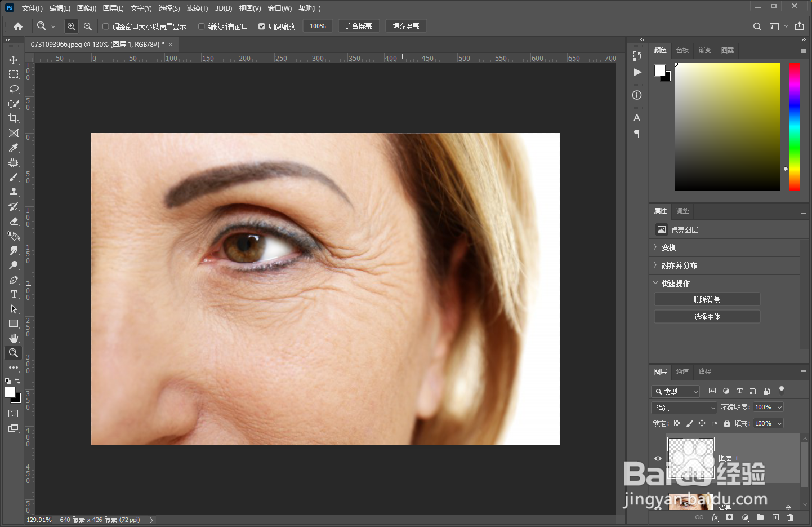Change the screen mode

point(14,428)
